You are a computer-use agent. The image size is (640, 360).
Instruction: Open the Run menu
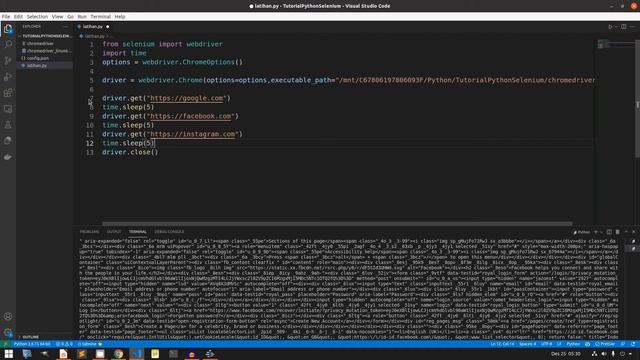click(82, 17)
